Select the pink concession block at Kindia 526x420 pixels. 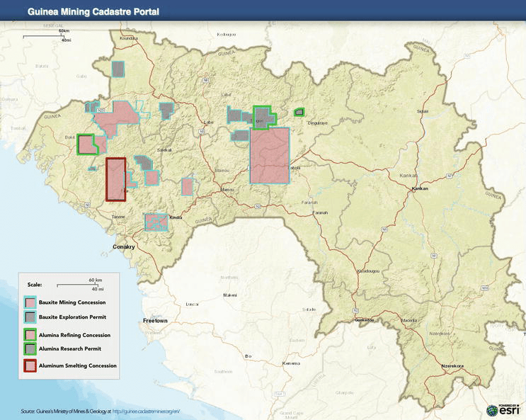(x=156, y=222)
